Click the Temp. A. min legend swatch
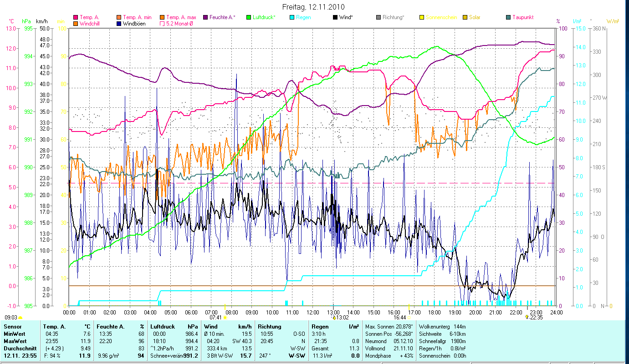 point(119,17)
